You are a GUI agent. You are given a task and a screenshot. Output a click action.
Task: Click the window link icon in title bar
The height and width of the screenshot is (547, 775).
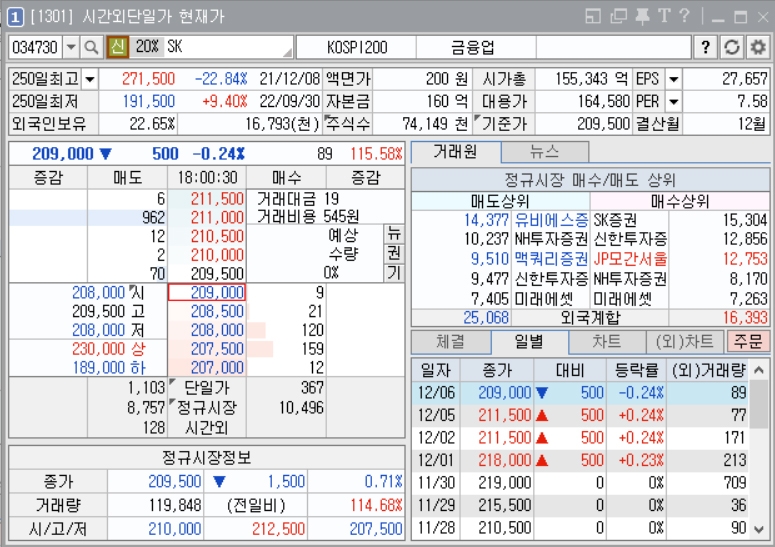pos(618,15)
